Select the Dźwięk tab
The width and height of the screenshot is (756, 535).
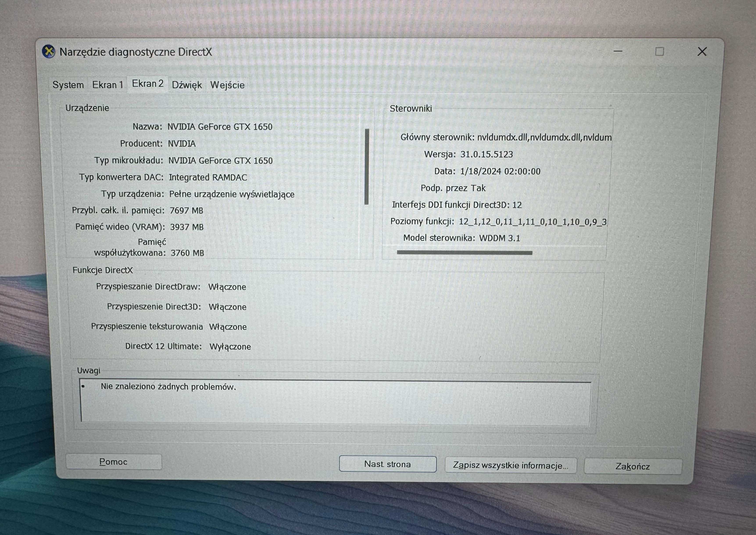186,85
